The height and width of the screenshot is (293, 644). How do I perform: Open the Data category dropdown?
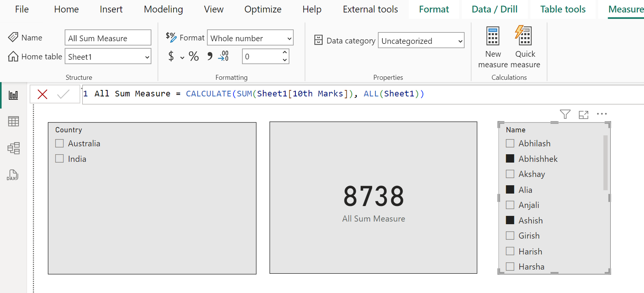pos(460,41)
